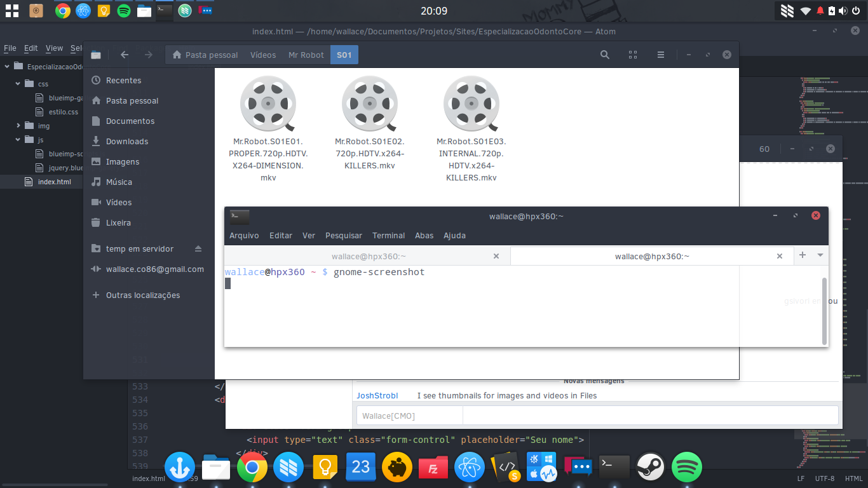The width and height of the screenshot is (868, 488).
Task: Open the Files hamburger menu
Action: point(661,55)
